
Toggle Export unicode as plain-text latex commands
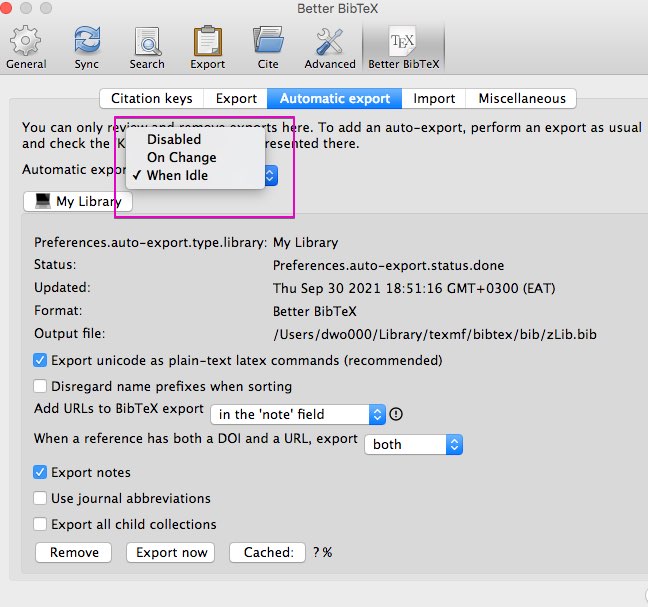(x=40, y=360)
